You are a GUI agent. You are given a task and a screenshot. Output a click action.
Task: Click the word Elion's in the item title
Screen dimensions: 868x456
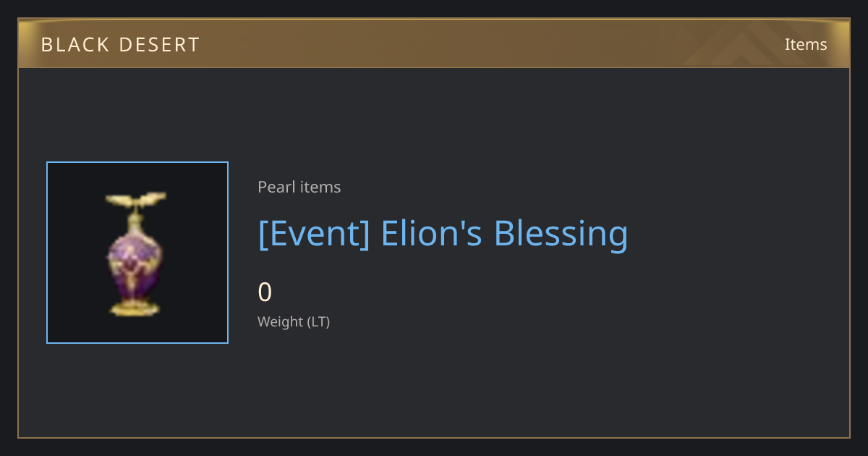431,234
